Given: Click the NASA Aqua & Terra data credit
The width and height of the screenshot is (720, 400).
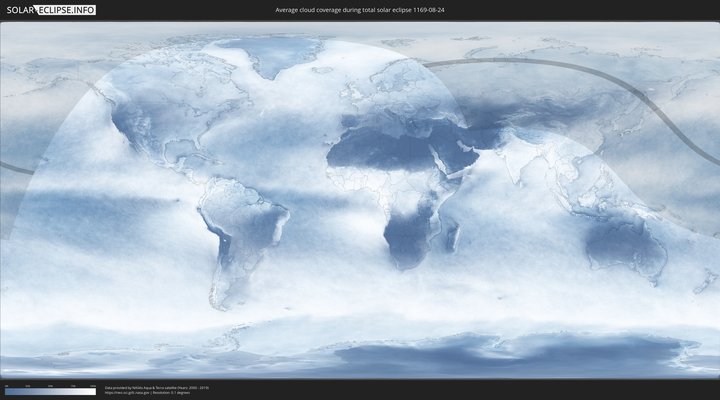Looking at the screenshot, I should pos(156,387).
